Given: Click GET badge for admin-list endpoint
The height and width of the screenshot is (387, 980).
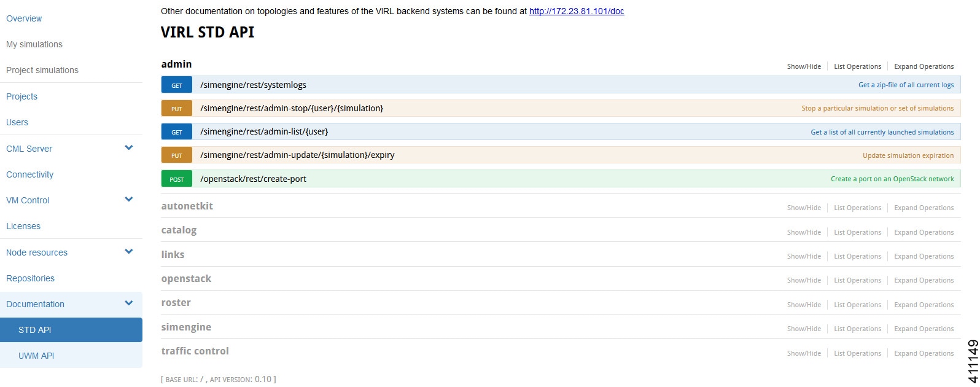Looking at the screenshot, I should pos(177,132).
